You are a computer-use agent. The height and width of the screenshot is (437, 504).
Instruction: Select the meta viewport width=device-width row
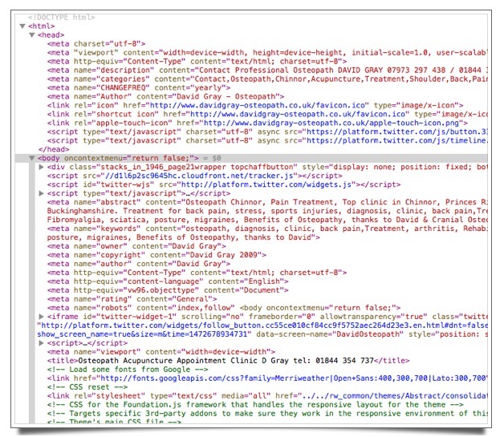[161, 352]
